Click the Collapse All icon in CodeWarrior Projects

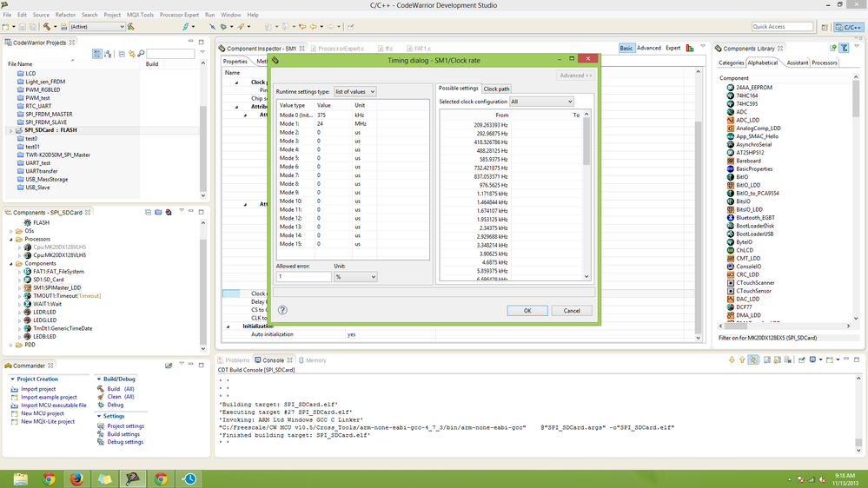click(122, 54)
